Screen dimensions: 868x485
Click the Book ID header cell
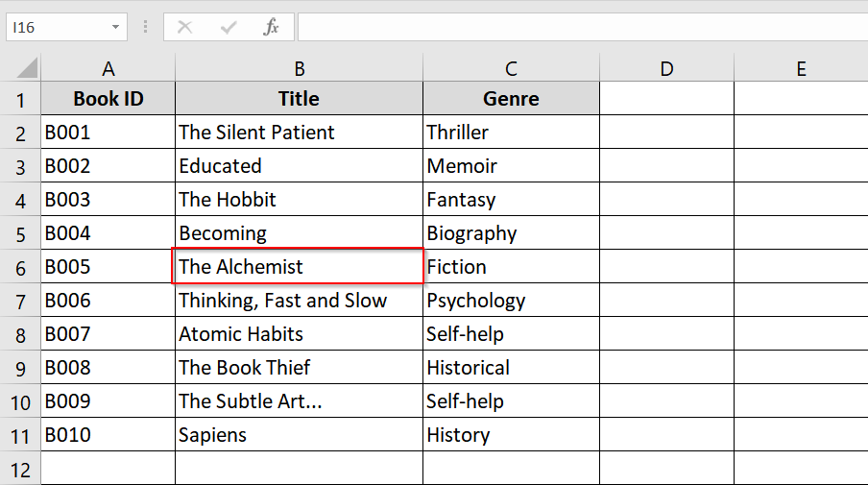click(x=108, y=99)
